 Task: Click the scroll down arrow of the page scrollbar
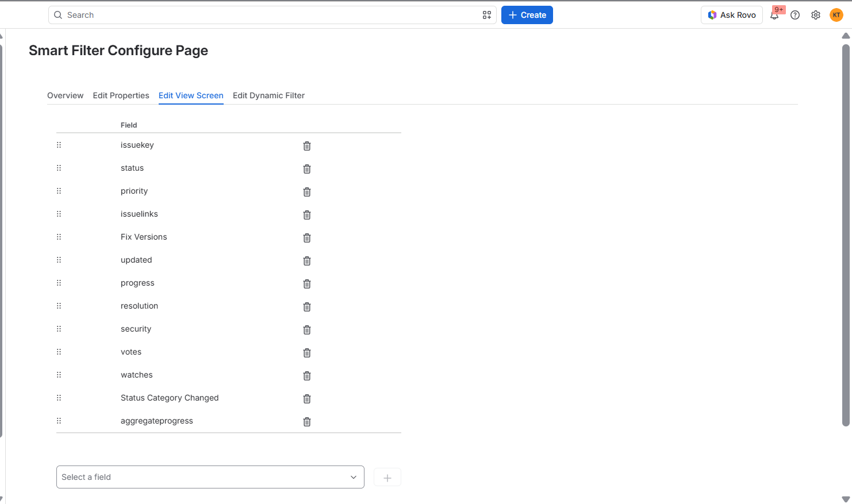pyautogui.click(x=846, y=499)
